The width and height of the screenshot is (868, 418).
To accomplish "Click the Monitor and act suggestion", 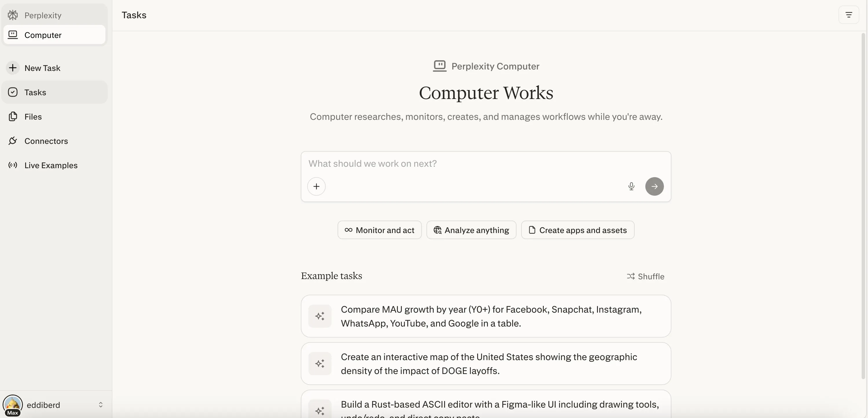I will [379, 230].
